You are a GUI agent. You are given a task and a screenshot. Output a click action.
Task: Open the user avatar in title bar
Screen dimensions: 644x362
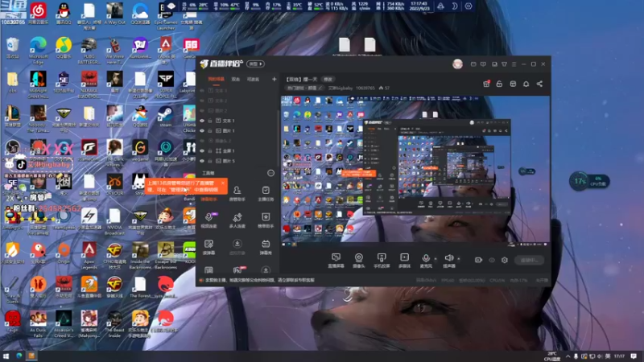457,64
